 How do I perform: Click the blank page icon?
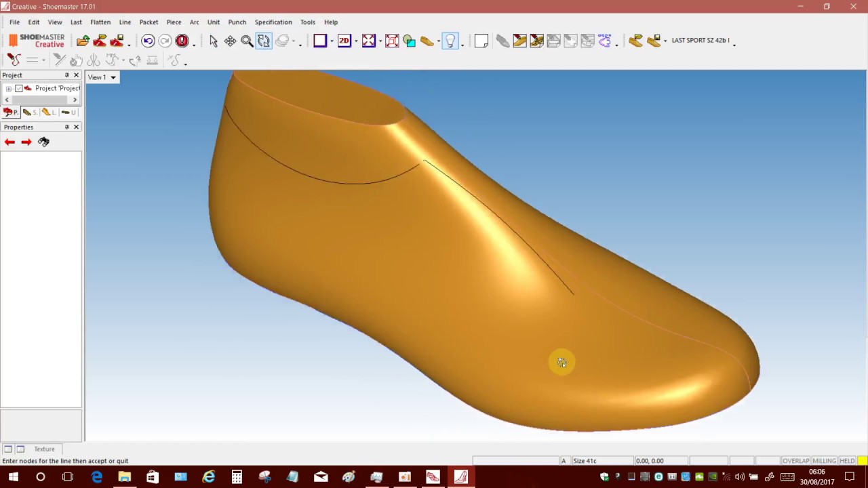[481, 41]
